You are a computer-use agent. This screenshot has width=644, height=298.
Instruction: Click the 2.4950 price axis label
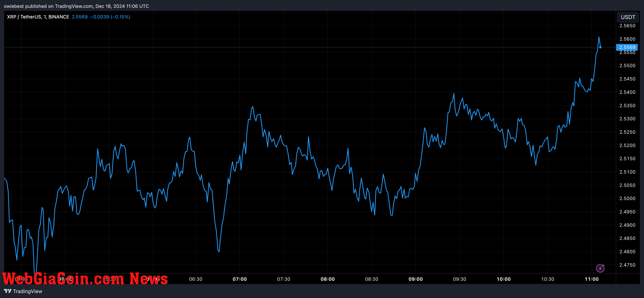click(627, 212)
